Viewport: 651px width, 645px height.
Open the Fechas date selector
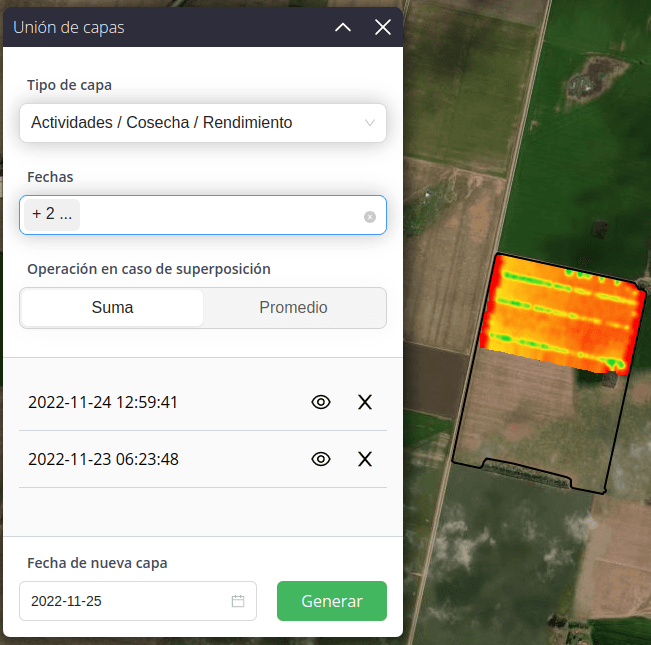click(x=220, y=215)
